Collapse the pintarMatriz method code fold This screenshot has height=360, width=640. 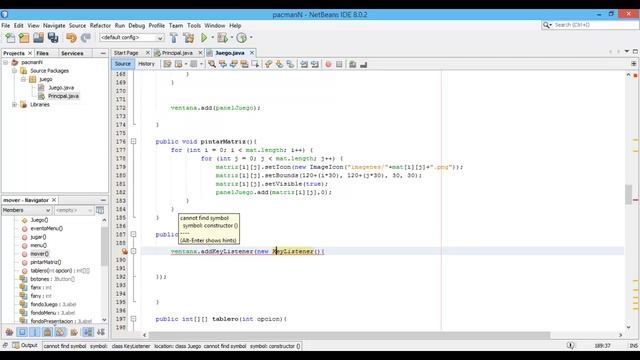pos(133,141)
